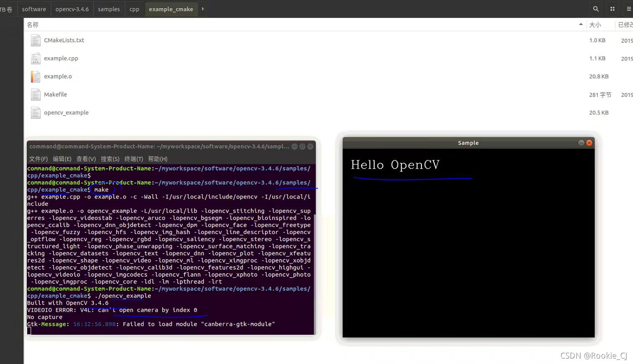Select Makefile file icon
Screen dimensions: 633x364
pyautogui.click(x=36, y=94)
